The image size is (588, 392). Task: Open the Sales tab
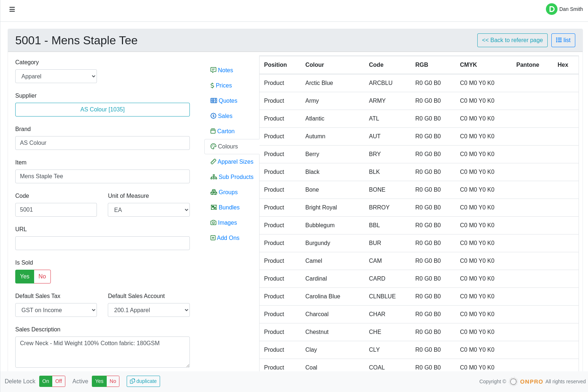point(232,116)
